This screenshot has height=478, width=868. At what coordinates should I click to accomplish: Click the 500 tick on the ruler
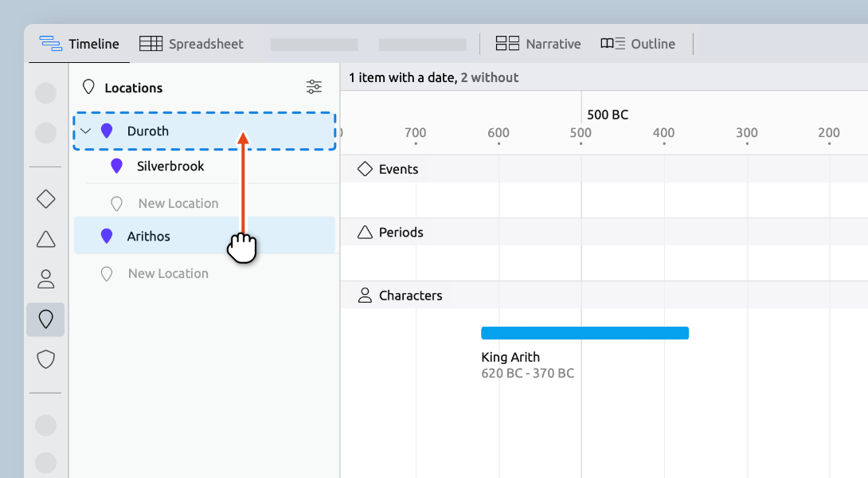click(581, 133)
